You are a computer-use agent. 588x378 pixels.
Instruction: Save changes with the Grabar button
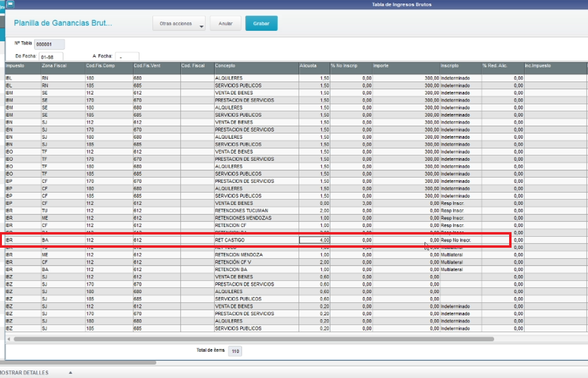[261, 24]
